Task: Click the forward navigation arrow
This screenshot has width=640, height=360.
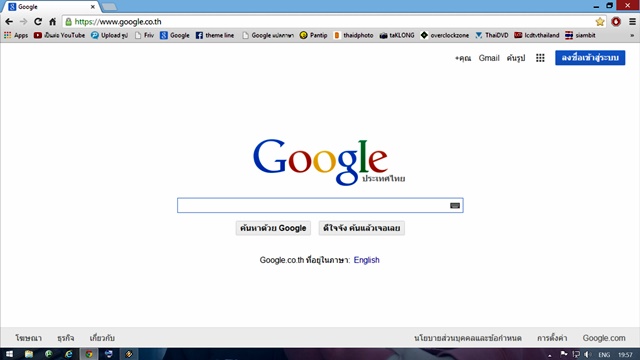Action: coord(23,22)
